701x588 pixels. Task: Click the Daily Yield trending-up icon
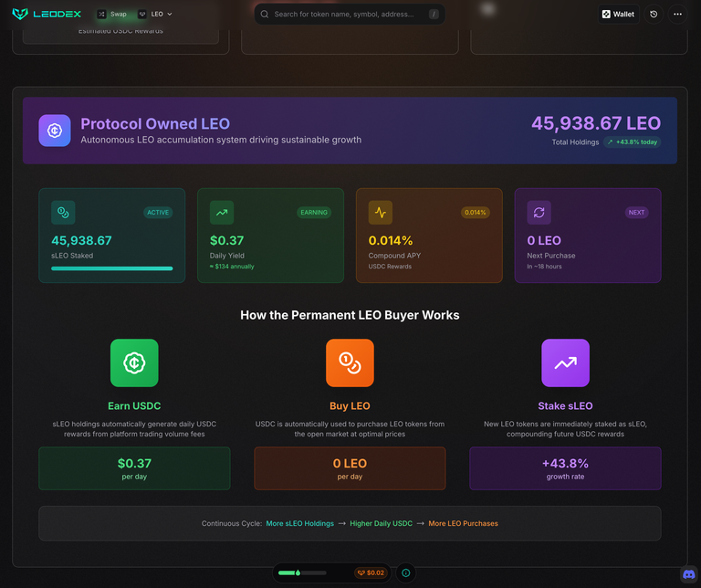coord(222,213)
